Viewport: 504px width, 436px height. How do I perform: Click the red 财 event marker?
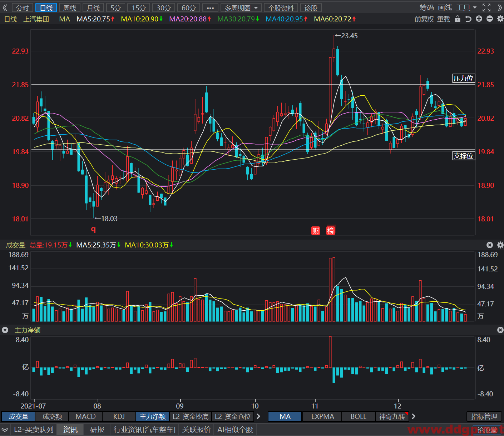(x=316, y=231)
